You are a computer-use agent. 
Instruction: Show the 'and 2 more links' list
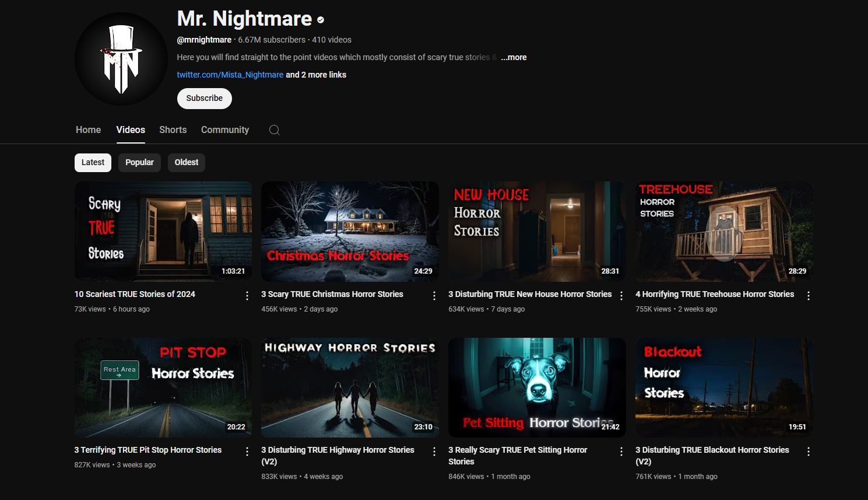coord(316,75)
